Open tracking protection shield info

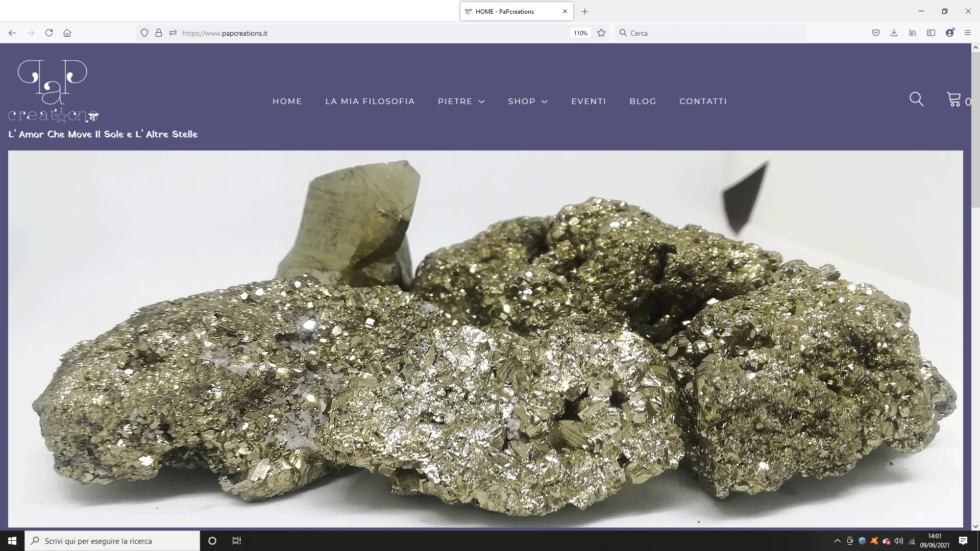point(144,33)
